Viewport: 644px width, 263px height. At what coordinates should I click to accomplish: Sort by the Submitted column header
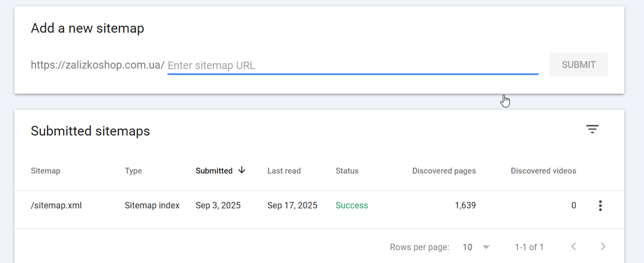coord(214,171)
